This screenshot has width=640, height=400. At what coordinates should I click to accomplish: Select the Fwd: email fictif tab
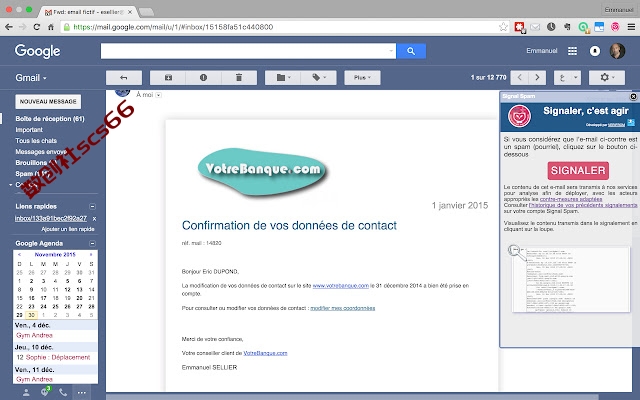tap(88, 12)
